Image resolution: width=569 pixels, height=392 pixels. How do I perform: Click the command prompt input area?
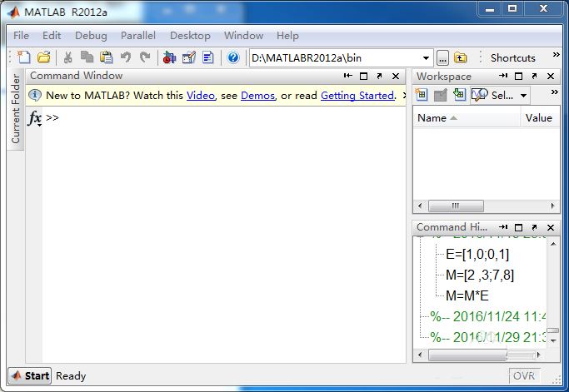[x=224, y=234]
